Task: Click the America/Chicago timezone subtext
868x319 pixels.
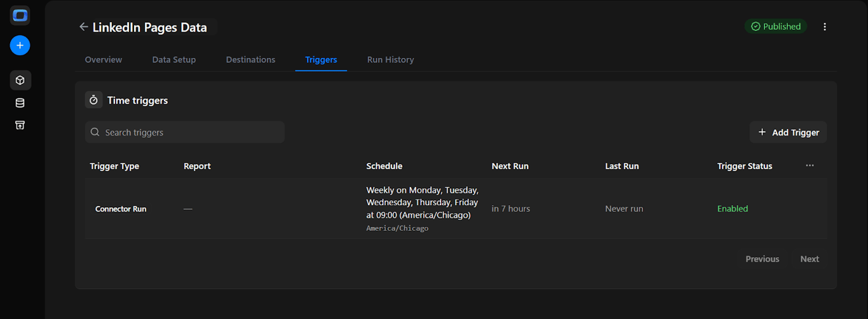Action: 398,228
